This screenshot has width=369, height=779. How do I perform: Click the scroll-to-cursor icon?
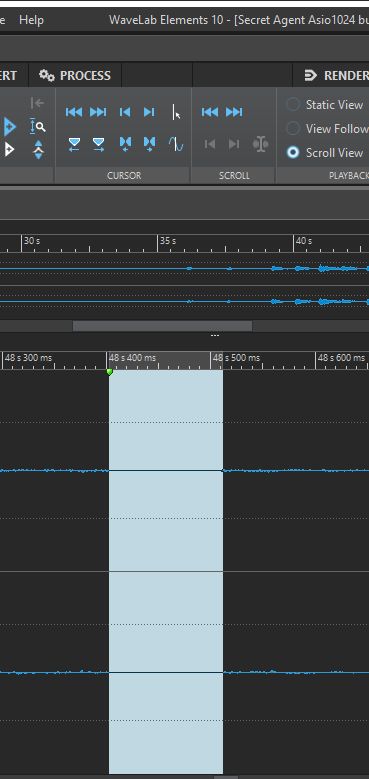260,144
